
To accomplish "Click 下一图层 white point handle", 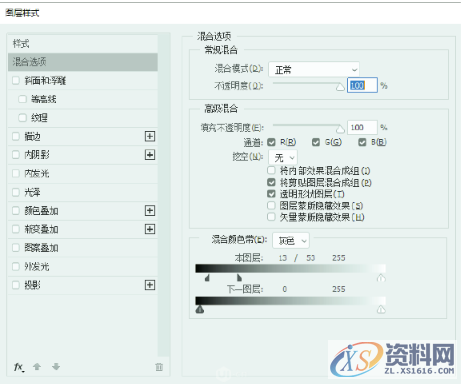I will coord(381,310).
